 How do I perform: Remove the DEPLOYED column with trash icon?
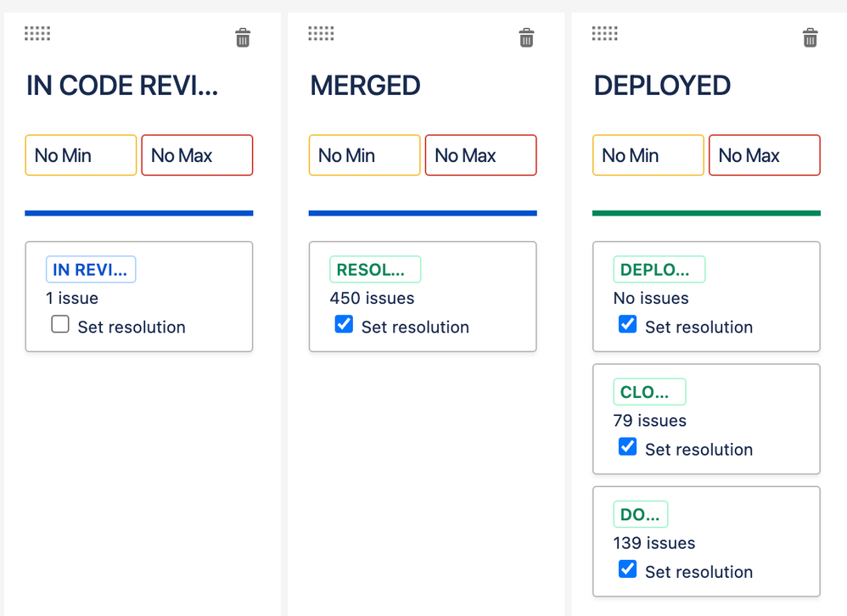810,38
